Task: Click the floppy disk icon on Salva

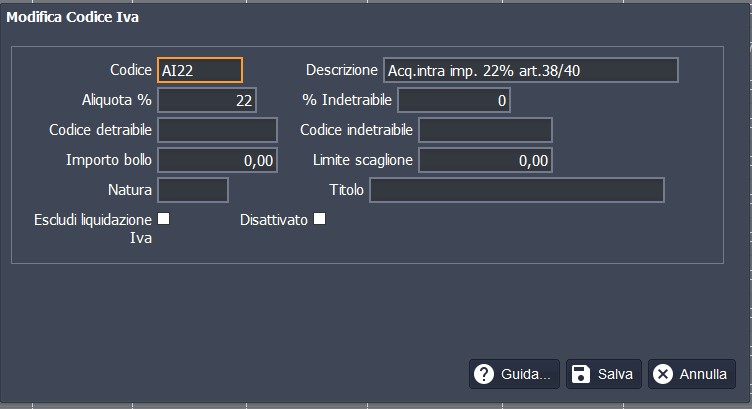Action: pos(580,374)
